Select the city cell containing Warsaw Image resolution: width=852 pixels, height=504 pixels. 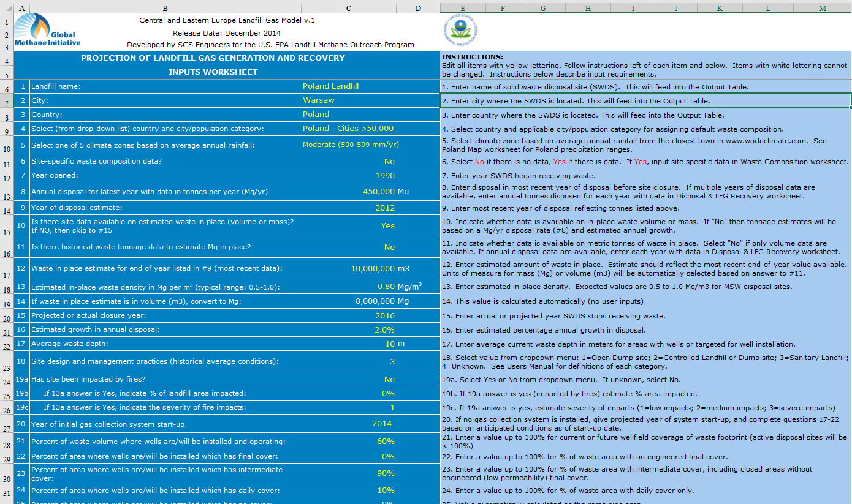click(x=318, y=100)
